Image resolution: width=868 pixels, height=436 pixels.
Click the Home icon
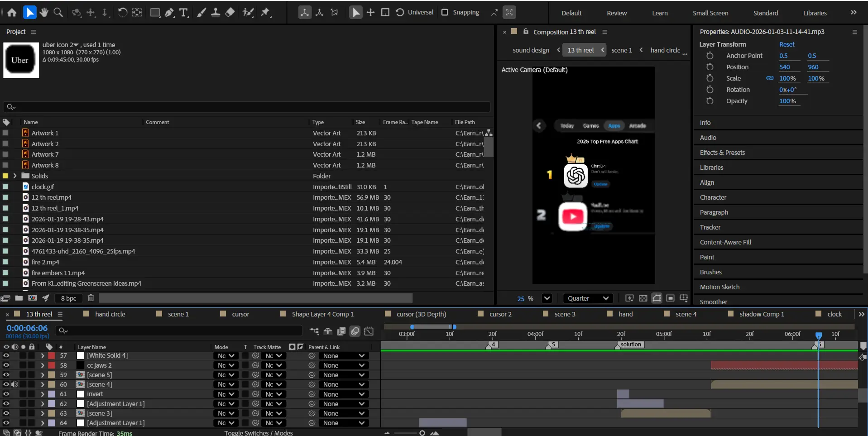click(x=12, y=13)
